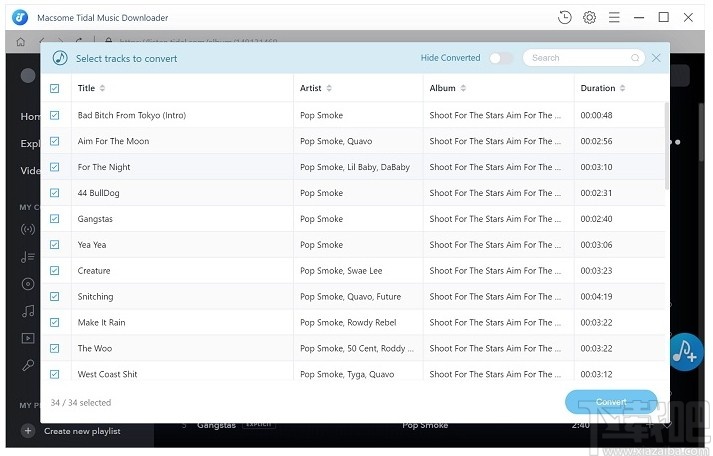Click duration '00:00:48' cell
Viewport: 713px width, 456px height.
[x=596, y=115]
